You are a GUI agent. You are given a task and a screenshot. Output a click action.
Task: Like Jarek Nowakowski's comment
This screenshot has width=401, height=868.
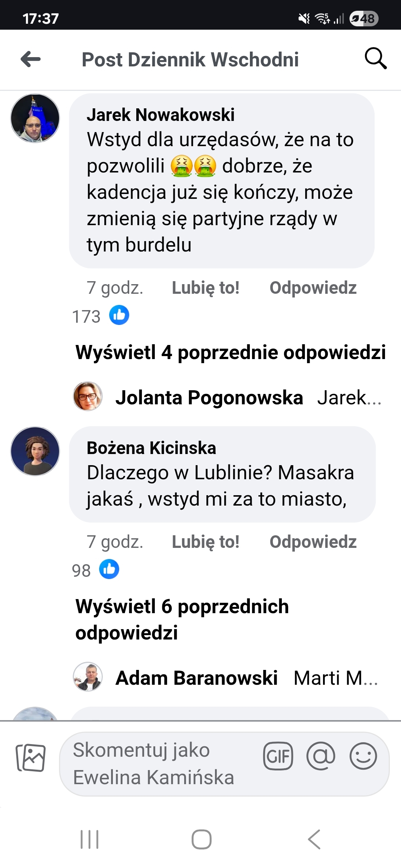[x=205, y=288]
